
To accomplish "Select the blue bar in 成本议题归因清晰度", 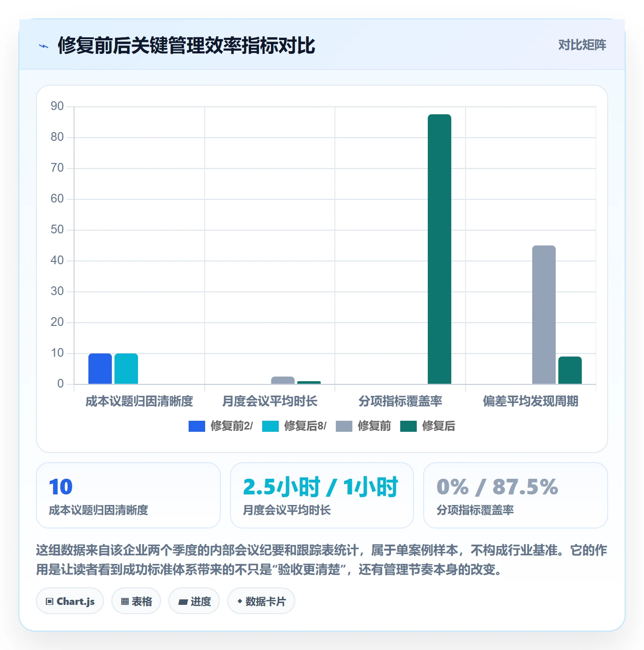I will click(100, 369).
